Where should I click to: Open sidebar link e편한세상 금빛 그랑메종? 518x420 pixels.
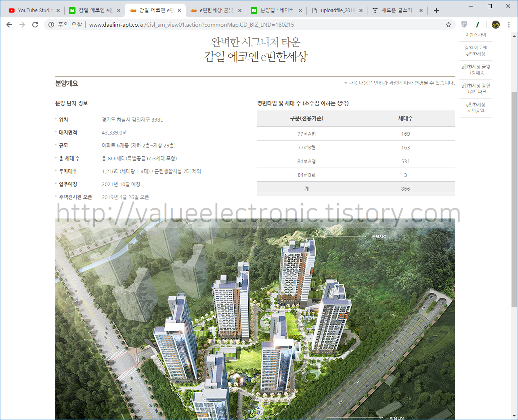coord(476,70)
